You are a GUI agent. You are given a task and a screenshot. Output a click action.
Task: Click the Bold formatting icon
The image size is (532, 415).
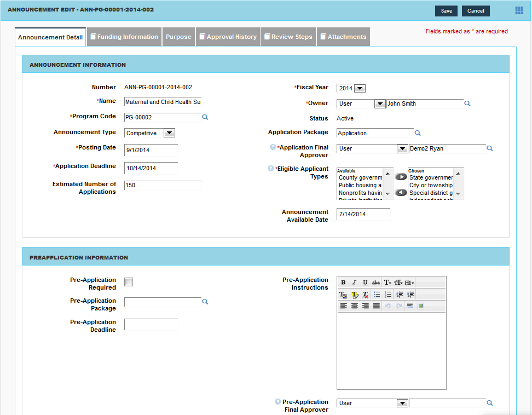point(343,283)
